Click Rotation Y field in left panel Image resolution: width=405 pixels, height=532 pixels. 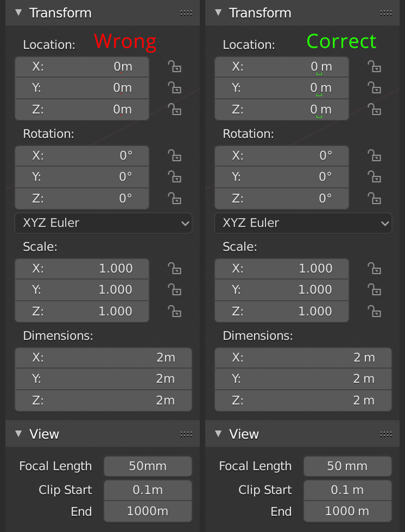click(x=82, y=177)
